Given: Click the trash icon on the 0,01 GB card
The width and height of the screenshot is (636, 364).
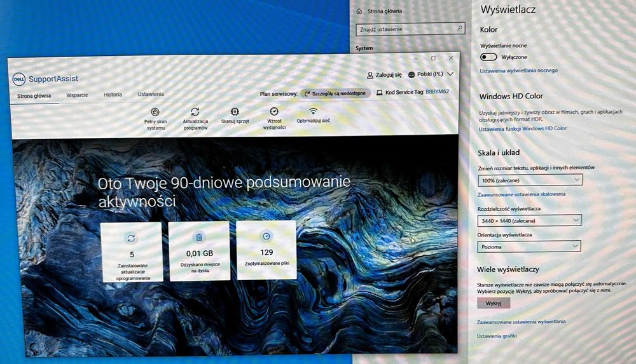Looking at the screenshot, I should pyautogui.click(x=199, y=237).
